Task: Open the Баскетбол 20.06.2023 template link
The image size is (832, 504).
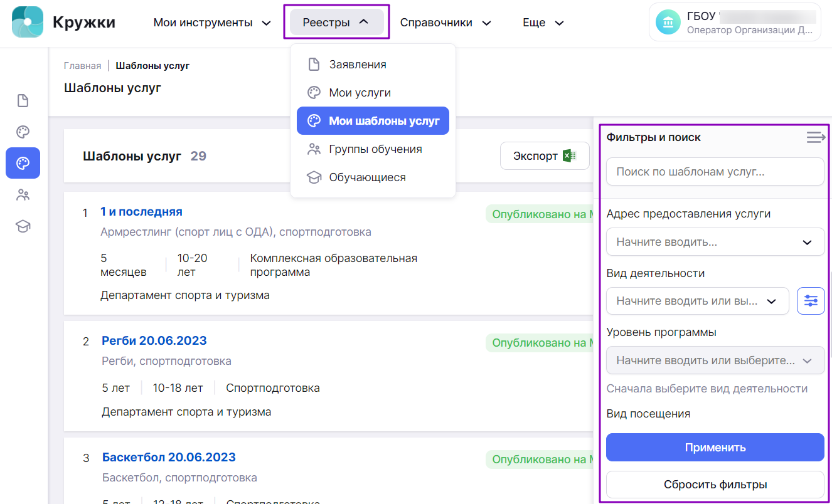Action: tap(169, 458)
